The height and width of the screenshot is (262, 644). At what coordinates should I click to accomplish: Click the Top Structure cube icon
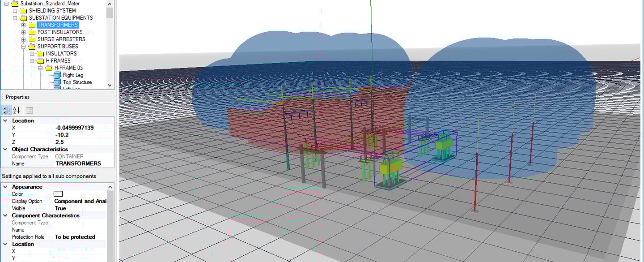tap(57, 82)
